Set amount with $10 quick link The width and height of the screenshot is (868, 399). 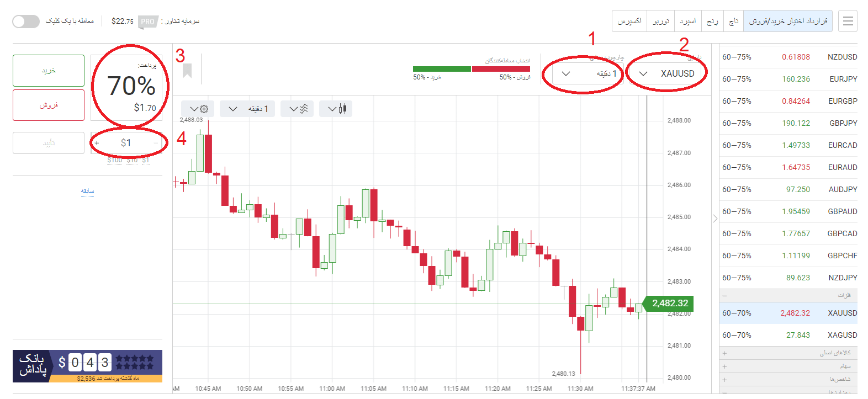click(x=132, y=159)
